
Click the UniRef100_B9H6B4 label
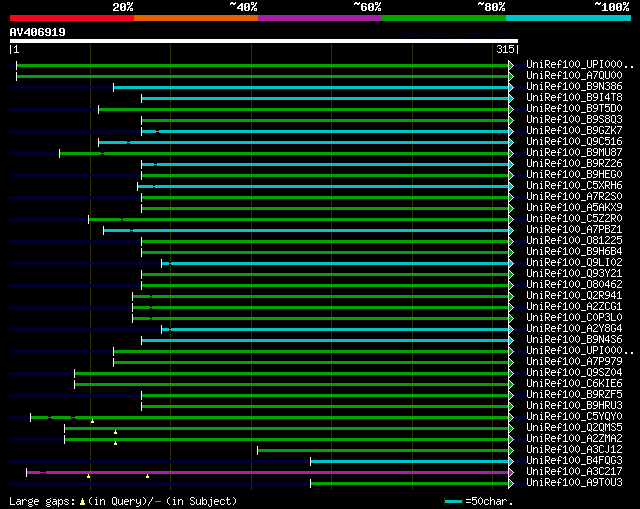(x=574, y=252)
